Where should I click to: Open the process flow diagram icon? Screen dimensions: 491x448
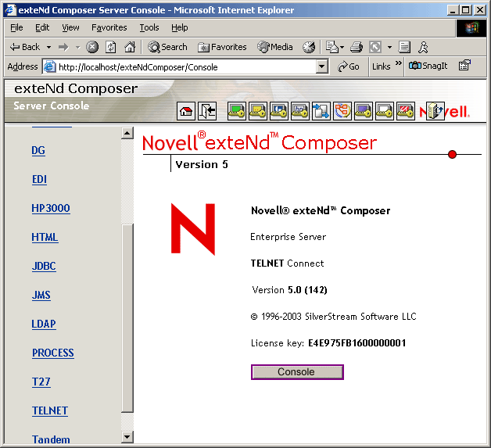[342, 111]
